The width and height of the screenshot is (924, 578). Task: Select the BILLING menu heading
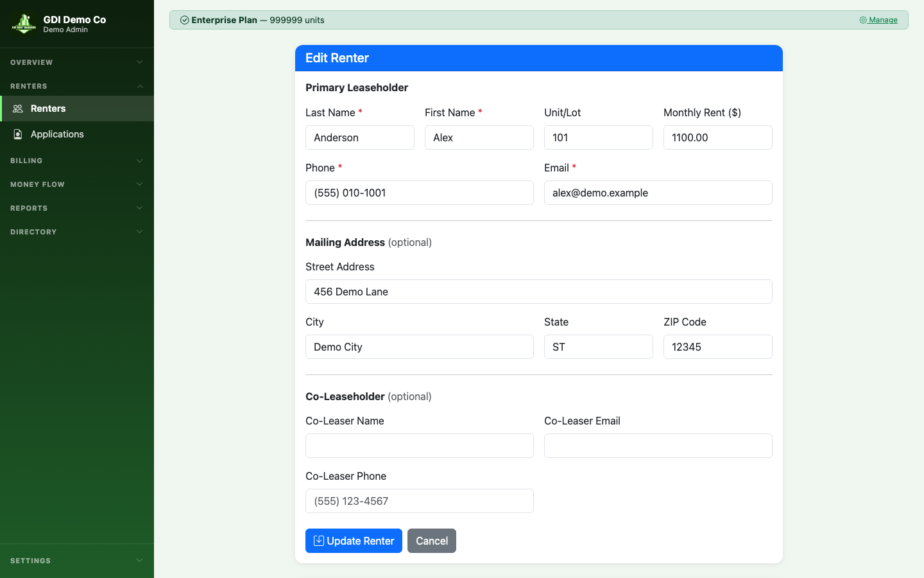[26, 161]
